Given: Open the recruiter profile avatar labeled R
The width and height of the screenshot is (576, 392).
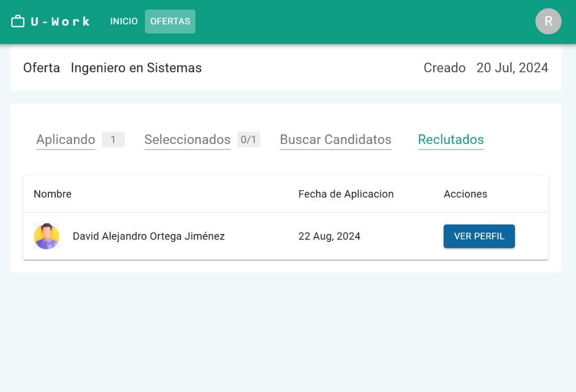Looking at the screenshot, I should click(548, 21).
